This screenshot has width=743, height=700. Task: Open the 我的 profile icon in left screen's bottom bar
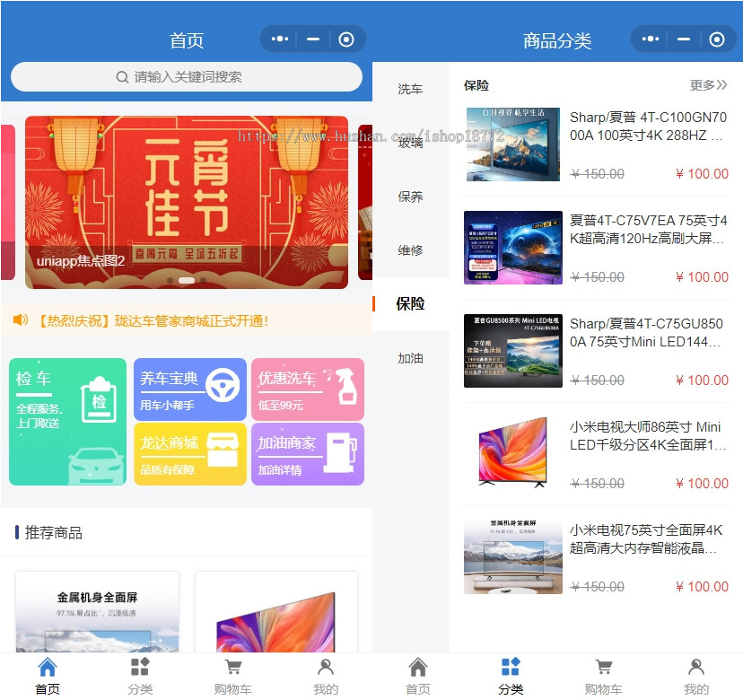[326, 667]
